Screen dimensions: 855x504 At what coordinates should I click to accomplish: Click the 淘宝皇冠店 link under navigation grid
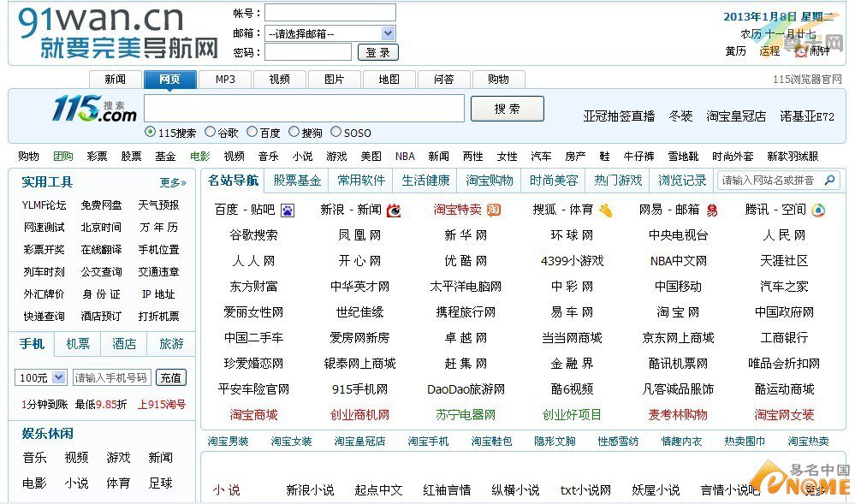(359, 442)
